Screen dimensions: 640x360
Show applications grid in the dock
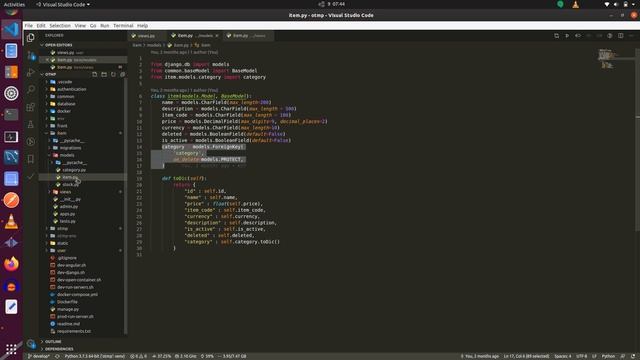point(11,349)
